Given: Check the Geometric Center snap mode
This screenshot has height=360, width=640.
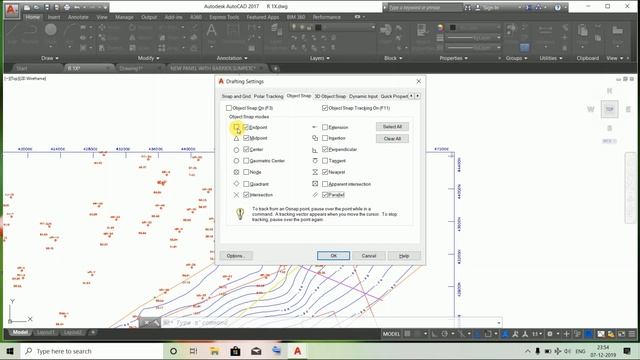Looking at the screenshot, I should pos(246,161).
